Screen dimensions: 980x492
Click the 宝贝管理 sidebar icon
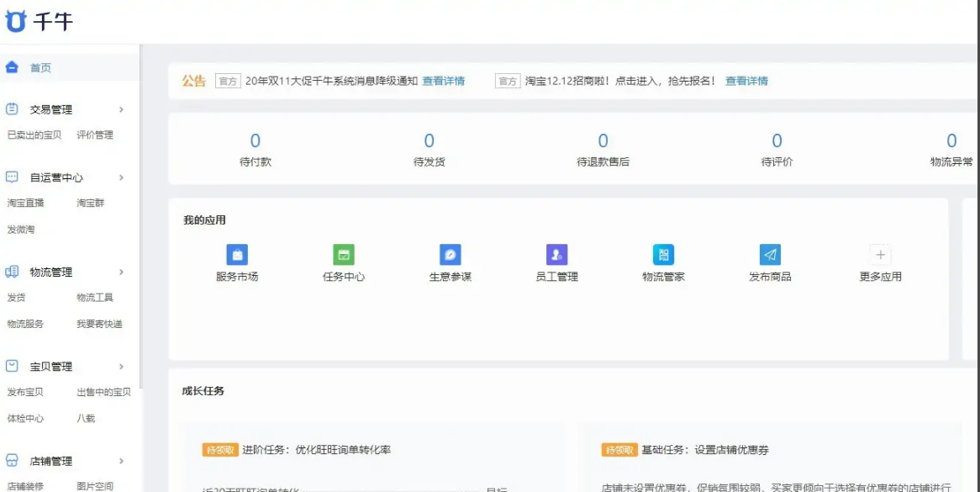pos(10,365)
